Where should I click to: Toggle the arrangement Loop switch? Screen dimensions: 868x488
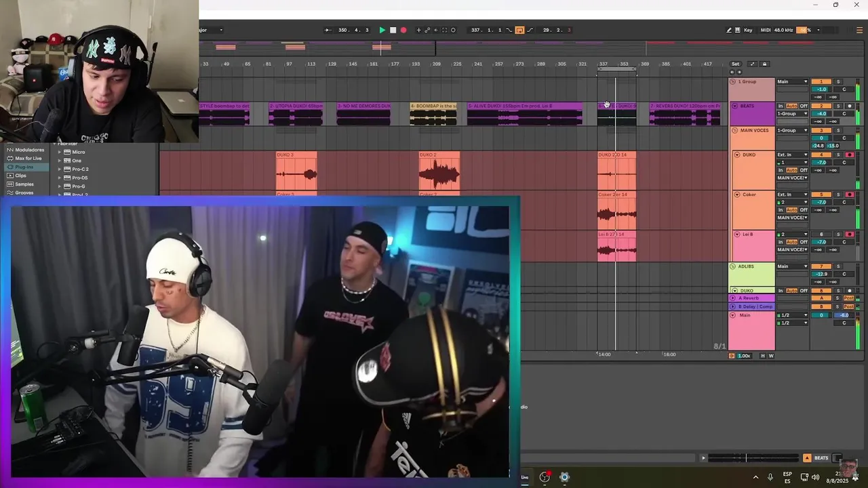[x=519, y=30]
